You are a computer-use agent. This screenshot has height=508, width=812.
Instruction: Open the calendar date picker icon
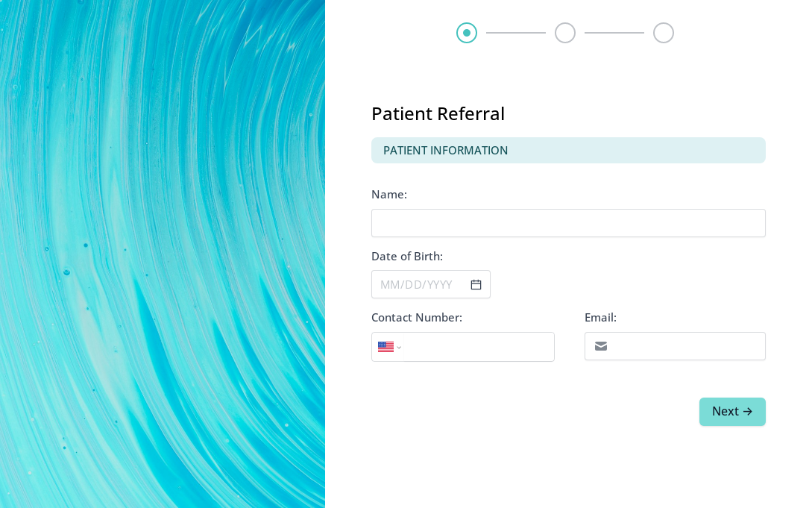(476, 284)
